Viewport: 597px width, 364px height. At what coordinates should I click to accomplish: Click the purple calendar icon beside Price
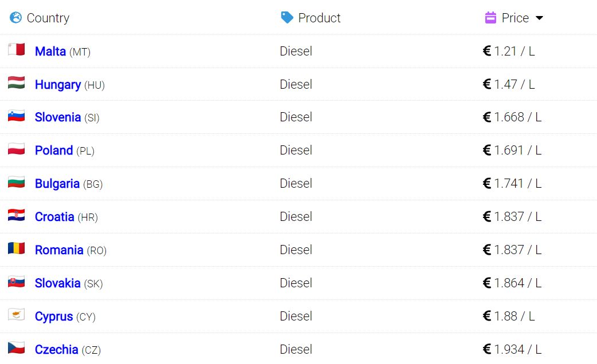(490, 18)
